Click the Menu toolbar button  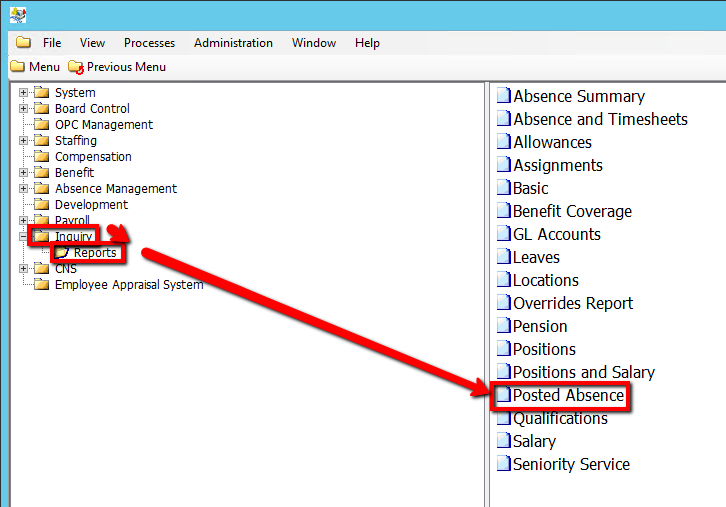[x=35, y=67]
